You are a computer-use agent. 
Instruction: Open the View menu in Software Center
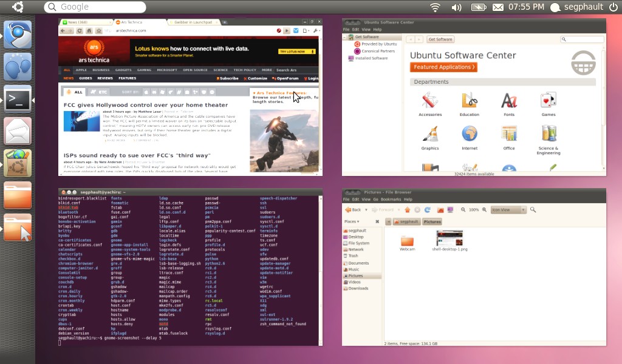click(366, 29)
